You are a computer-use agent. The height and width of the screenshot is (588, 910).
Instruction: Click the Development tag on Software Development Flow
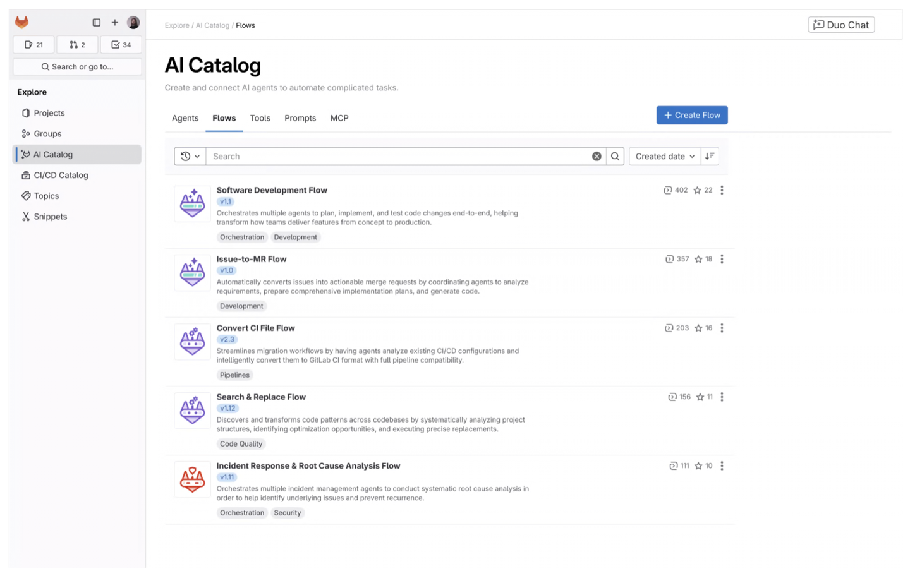click(296, 237)
